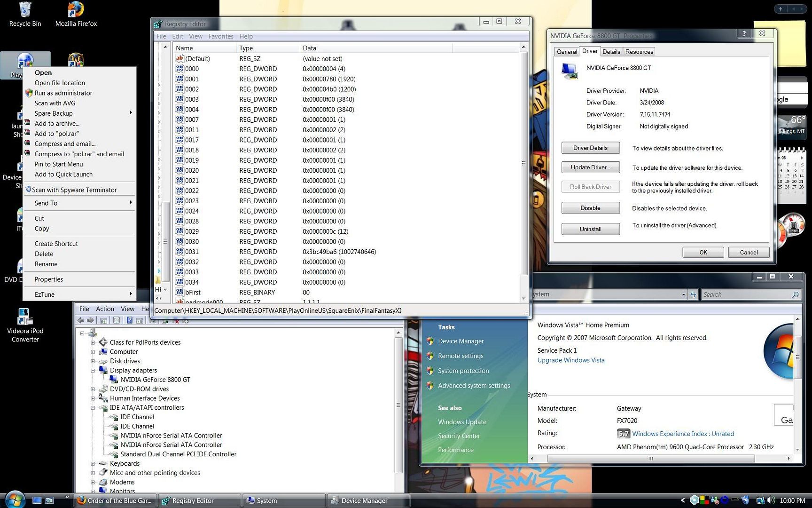This screenshot has width=812, height=508.
Task: Click the Update Driver... button
Action: [590, 167]
